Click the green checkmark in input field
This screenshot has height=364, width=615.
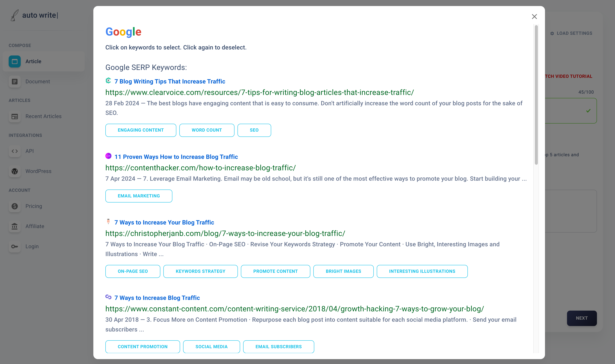coord(588,111)
